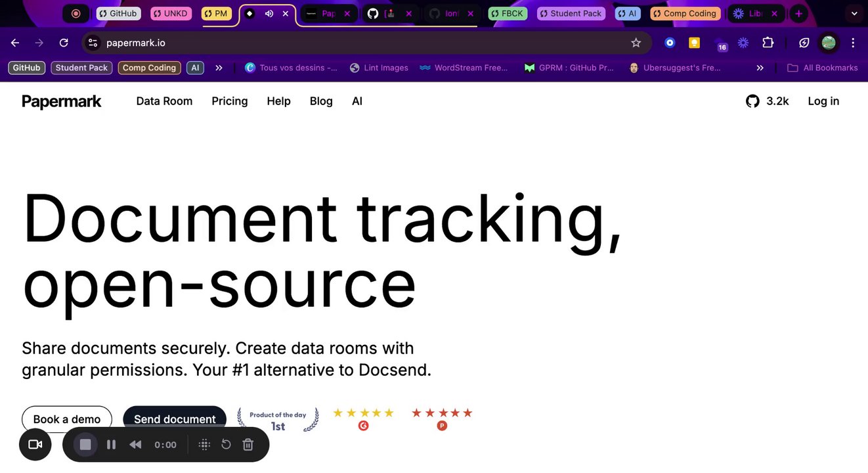The image size is (868, 473).
Task: Open the Lint Images bookmark
Action: coord(379,68)
